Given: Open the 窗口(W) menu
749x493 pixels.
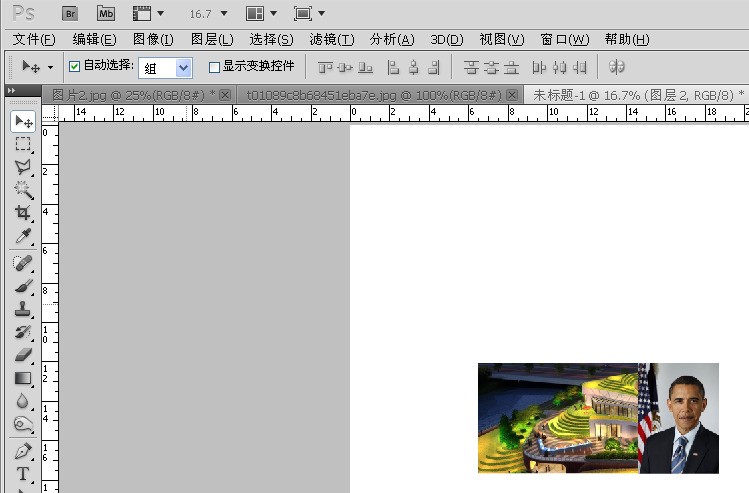Looking at the screenshot, I should 565,39.
